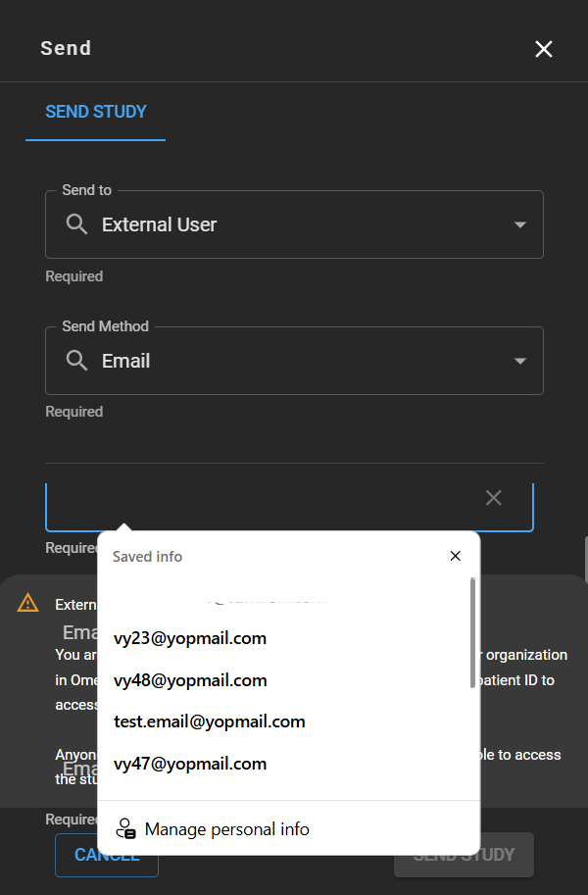Image resolution: width=588 pixels, height=895 pixels.
Task: Click the Send Method search icon
Action: [x=76, y=361]
